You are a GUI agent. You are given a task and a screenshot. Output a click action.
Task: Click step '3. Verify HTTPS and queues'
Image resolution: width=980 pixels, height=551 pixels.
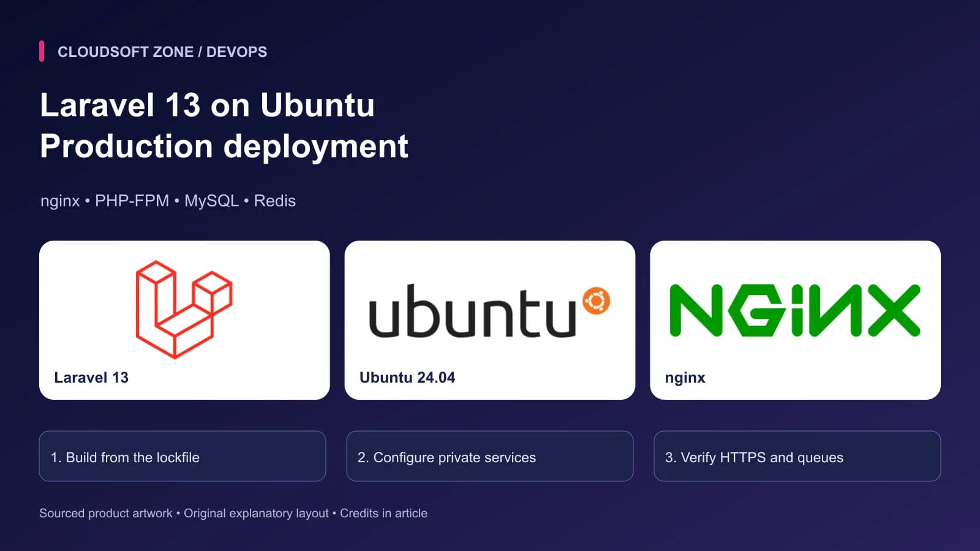(x=797, y=456)
